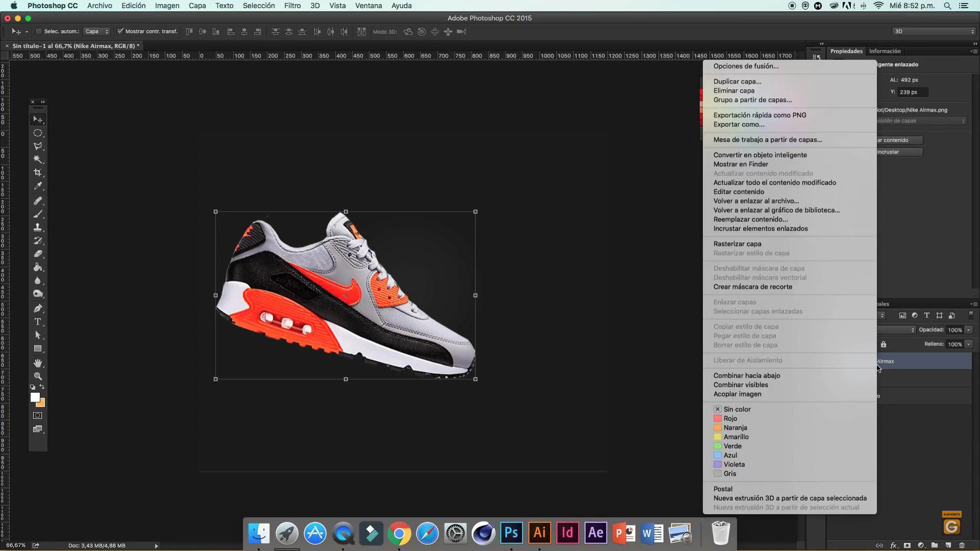The height and width of the screenshot is (551, 980).
Task: Select Rasterizar capa in context menu
Action: pyautogui.click(x=737, y=243)
